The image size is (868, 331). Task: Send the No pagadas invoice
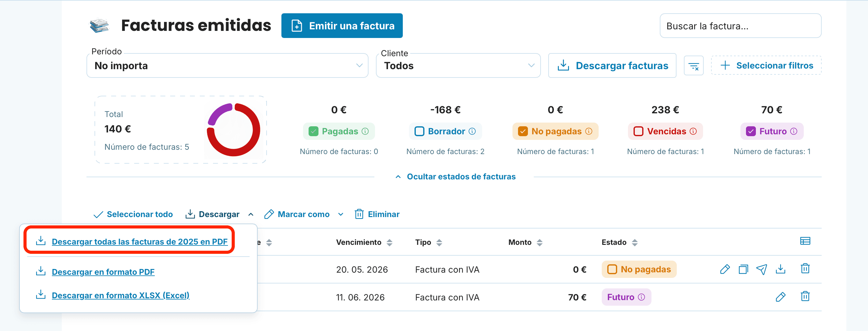click(x=761, y=269)
